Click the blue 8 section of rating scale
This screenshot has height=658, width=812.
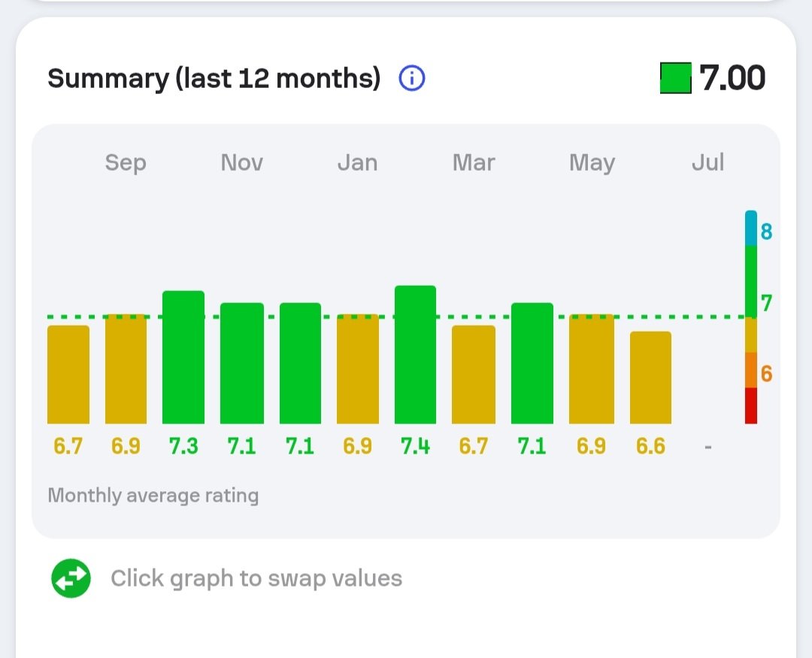click(x=751, y=228)
